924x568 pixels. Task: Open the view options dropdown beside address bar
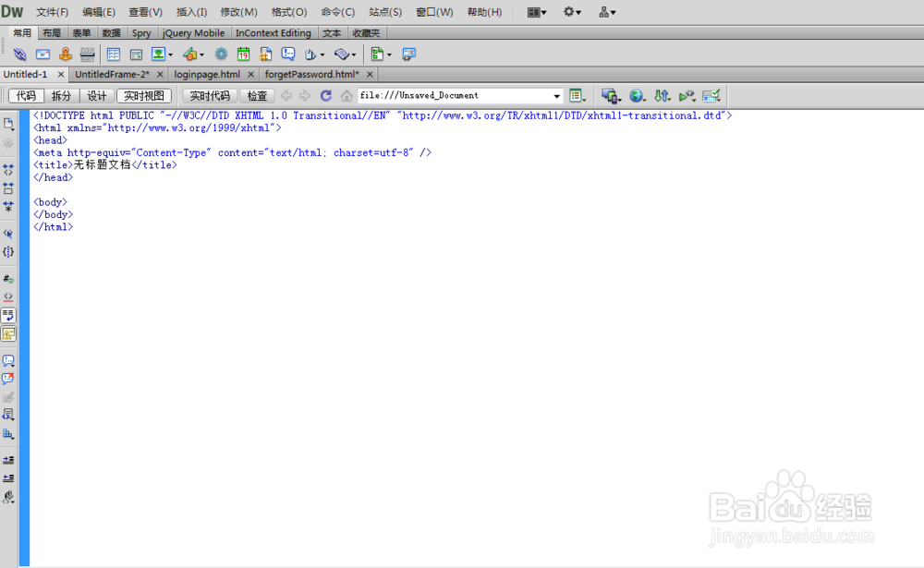pos(577,95)
